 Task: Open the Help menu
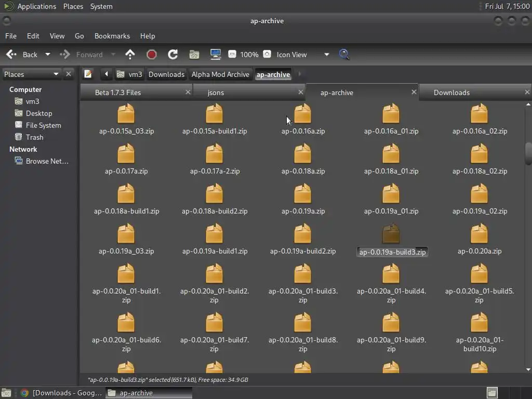click(148, 36)
